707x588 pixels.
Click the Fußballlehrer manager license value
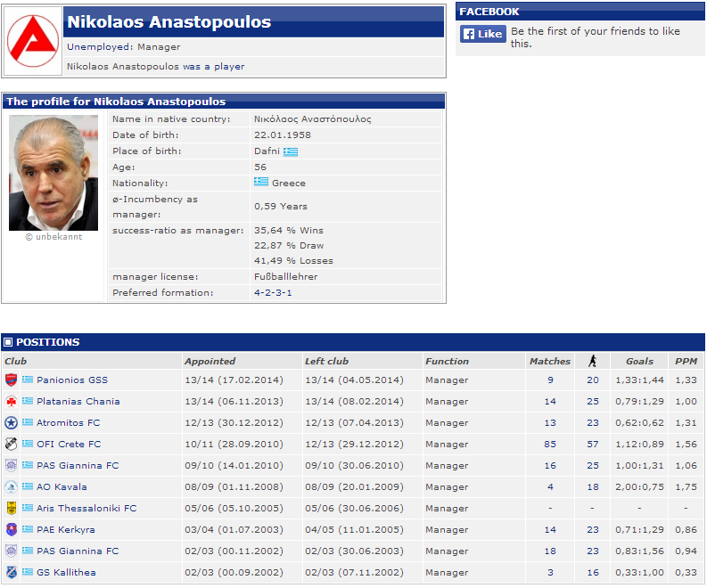pyautogui.click(x=285, y=277)
